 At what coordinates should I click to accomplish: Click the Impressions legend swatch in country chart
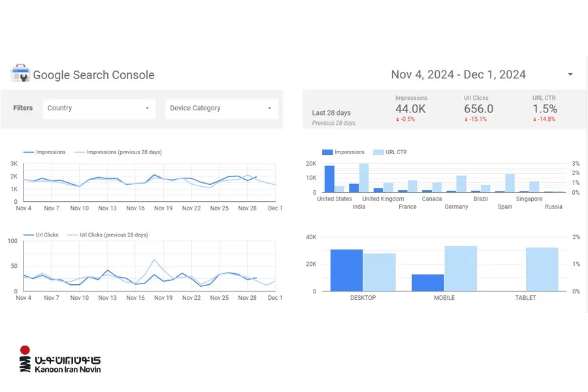(327, 152)
